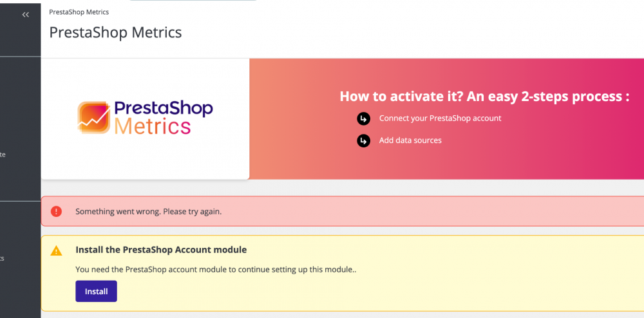
Task: Click the PrestaShop Metrics logo image
Action: point(145,118)
